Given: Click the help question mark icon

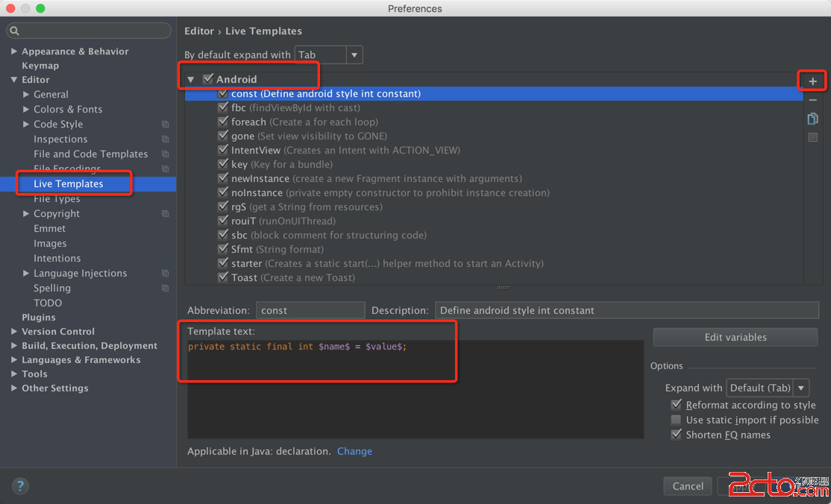Looking at the screenshot, I should [21, 486].
